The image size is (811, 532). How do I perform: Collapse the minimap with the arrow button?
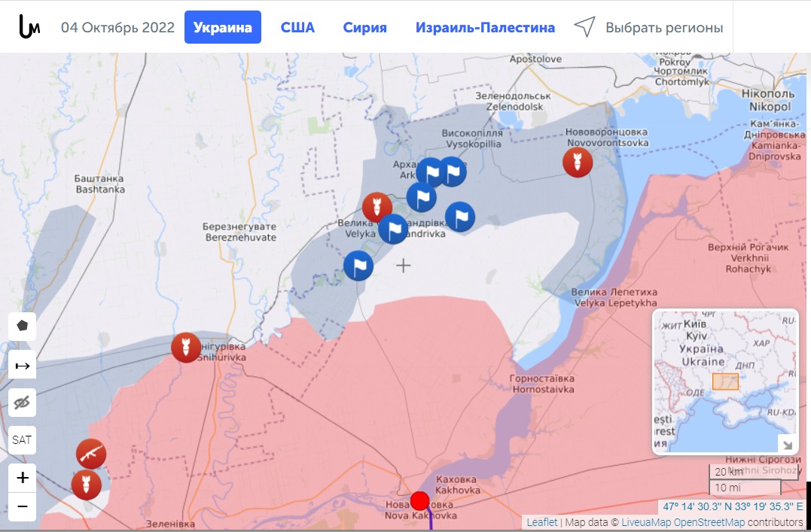788,444
